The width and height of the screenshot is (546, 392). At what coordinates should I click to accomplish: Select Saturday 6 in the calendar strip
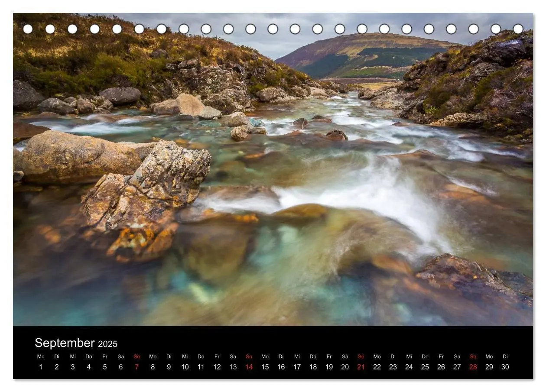click(x=121, y=367)
